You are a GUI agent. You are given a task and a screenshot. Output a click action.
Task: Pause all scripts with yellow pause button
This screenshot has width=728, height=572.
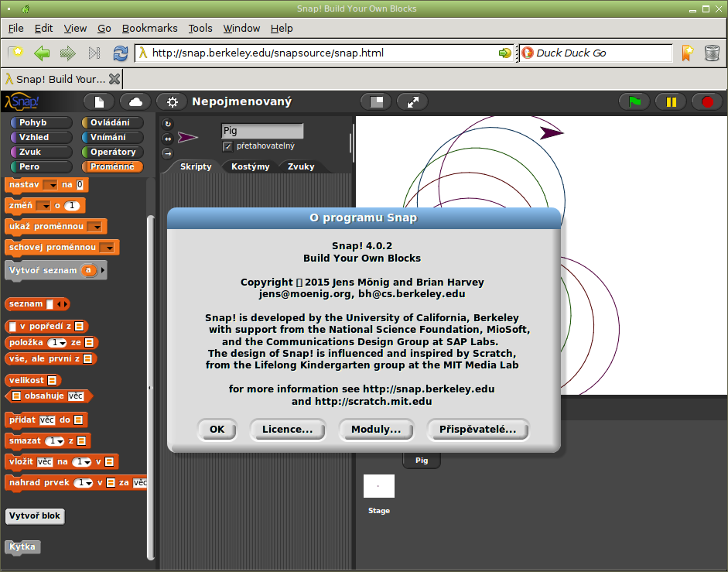pos(671,101)
